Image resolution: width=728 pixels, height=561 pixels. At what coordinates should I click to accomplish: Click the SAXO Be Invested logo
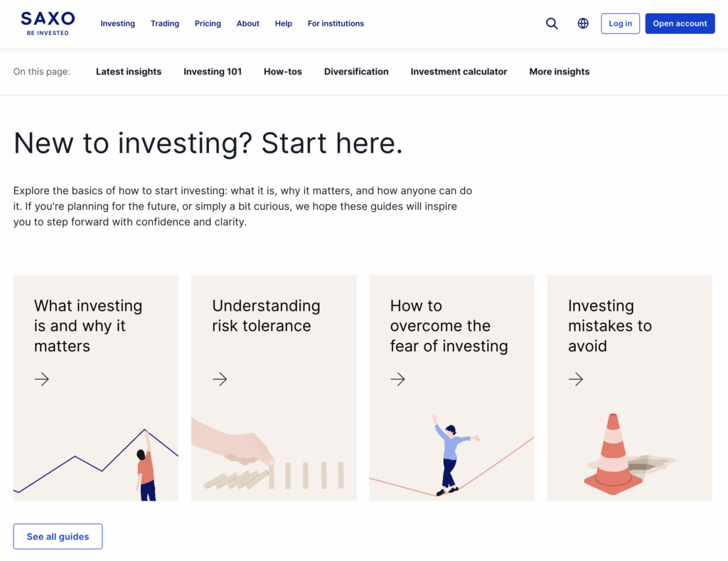[48, 23]
